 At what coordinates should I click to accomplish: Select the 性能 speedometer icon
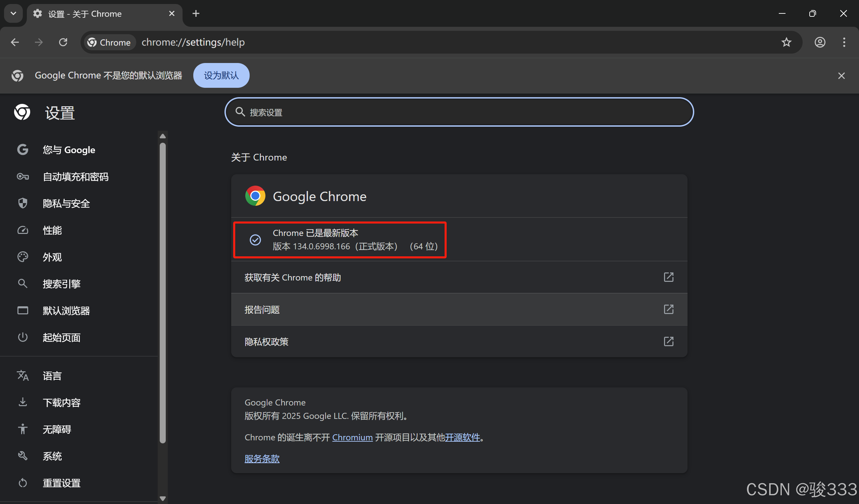22,230
